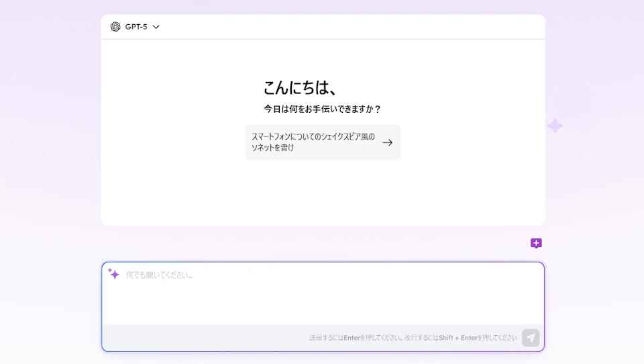This screenshot has height=364, width=644.
Task: Start a new chat with the purple plus icon
Action: (536, 244)
